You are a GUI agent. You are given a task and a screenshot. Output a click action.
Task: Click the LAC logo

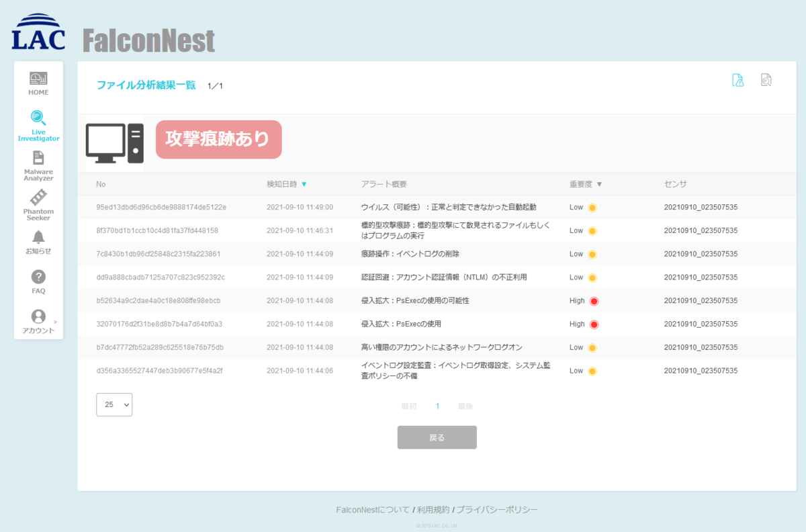[x=38, y=32]
